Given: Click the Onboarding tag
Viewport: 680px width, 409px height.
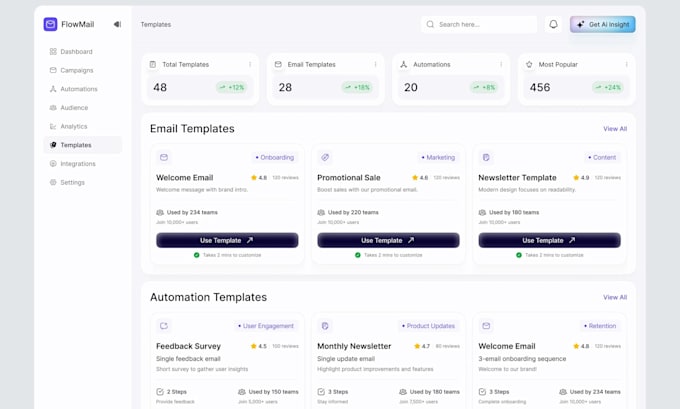Looking at the screenshot, I should tap(275, 157).
